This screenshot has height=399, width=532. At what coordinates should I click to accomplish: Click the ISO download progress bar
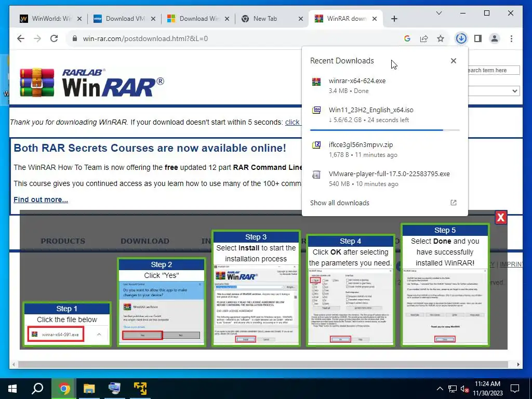pos(384,130)
